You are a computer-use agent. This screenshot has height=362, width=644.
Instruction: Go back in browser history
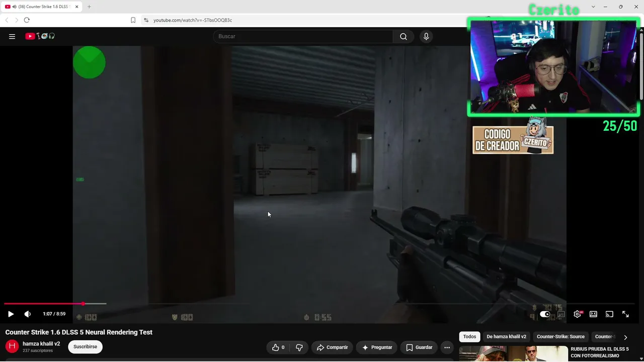point(7,20)
